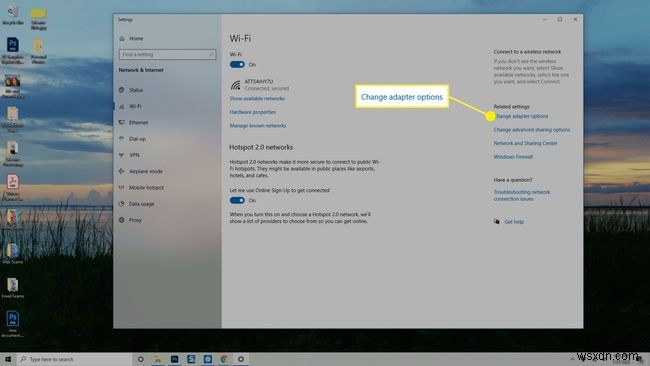Select the Status globe icon
Image resolution: width=650 pixels, height=366 pixels.
(121, 90)
